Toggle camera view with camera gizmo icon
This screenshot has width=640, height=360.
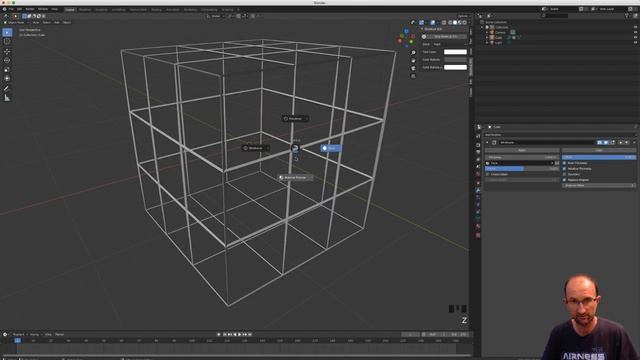click(x=413, y=68)
